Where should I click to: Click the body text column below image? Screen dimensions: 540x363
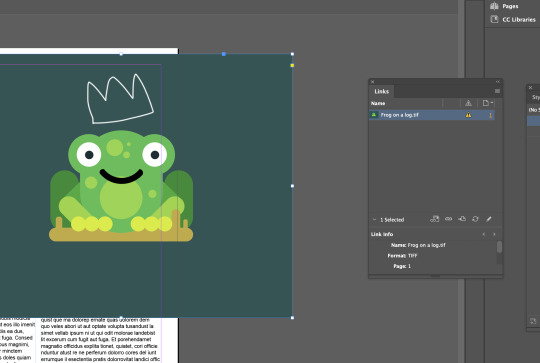pos(100,340)
